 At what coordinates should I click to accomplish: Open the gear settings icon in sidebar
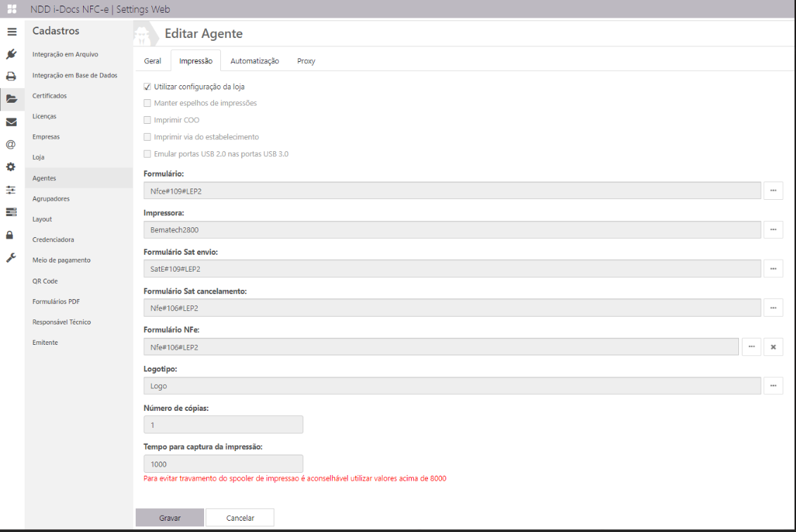11,167
